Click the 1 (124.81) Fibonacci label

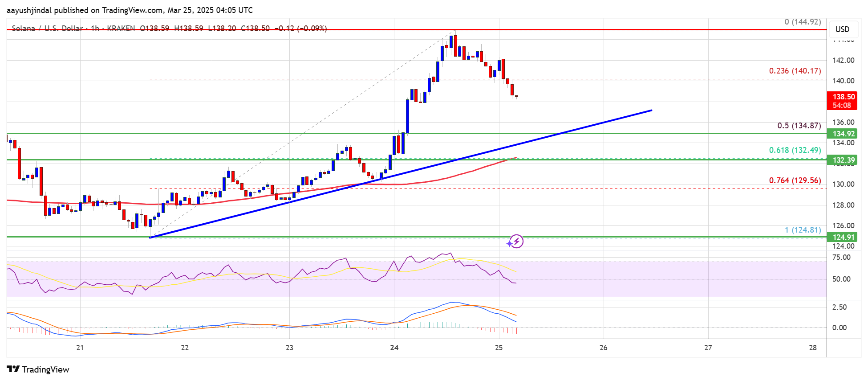coord(802,230)
